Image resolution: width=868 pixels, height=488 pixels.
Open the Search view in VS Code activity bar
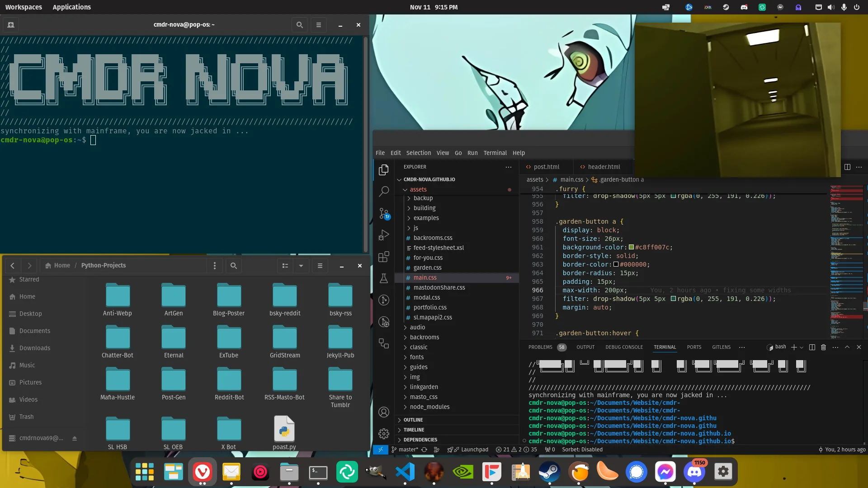pos(384,191)
